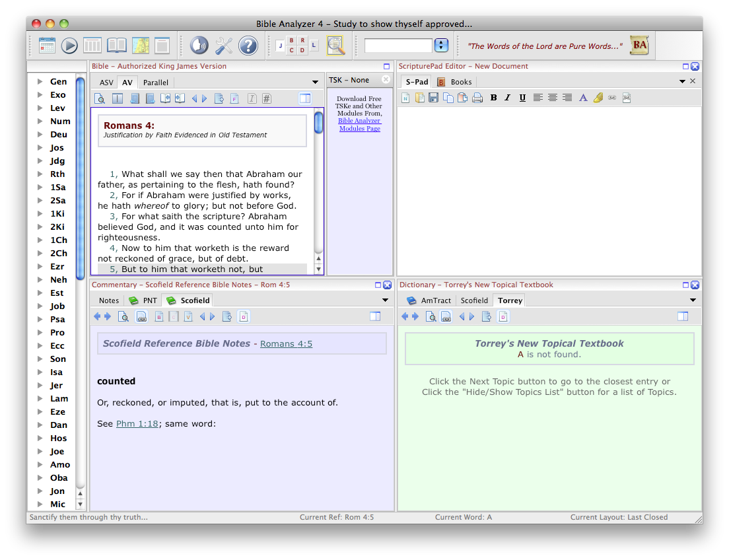Toggle topics list panel in Dictionary toolbar
The height and width of the screenshot is (560, 729).
point(683,316)
